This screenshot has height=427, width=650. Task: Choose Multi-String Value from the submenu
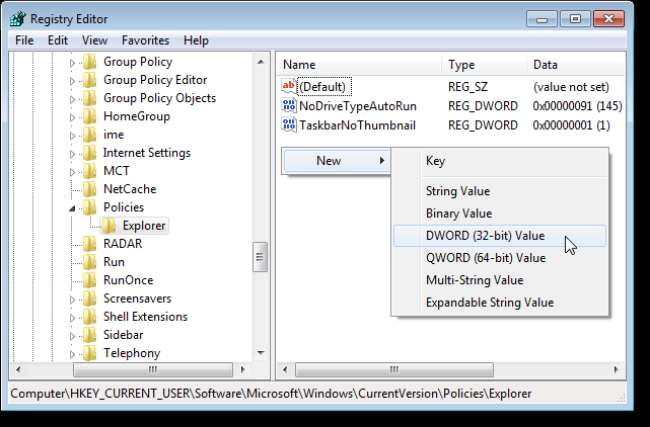500,280
